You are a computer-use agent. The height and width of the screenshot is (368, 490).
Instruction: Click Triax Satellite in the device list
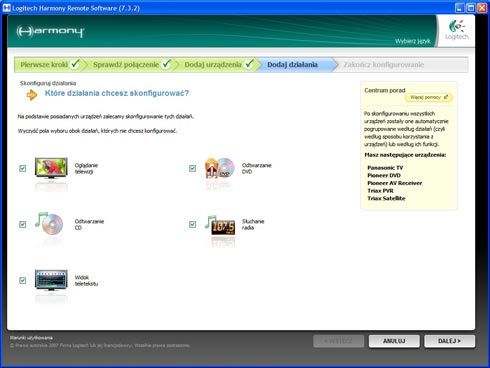(386, 198)
